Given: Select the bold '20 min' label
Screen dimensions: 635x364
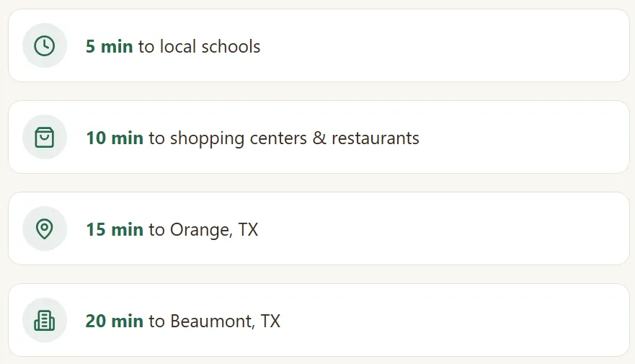Looking at the screenshot, I should (115, 321).
